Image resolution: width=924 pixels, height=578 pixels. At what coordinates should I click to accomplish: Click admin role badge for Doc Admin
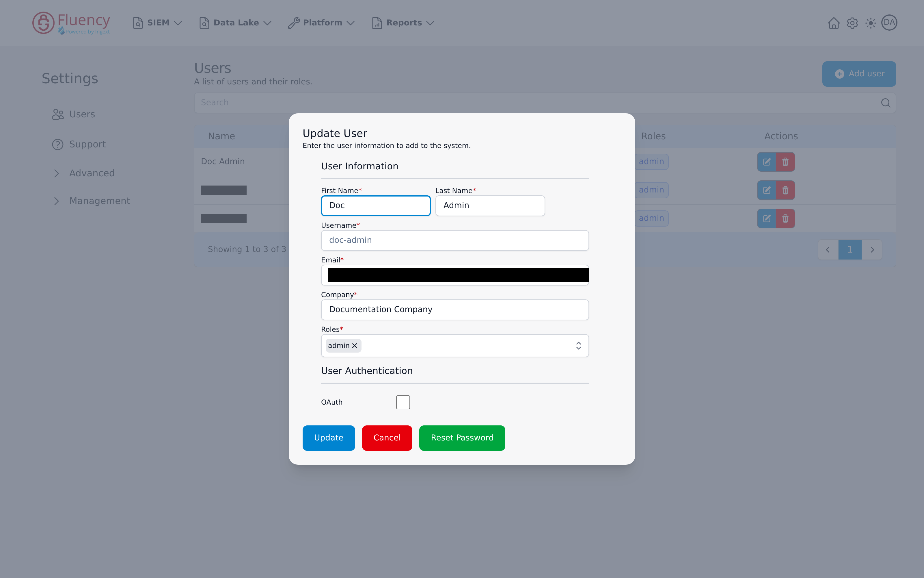tap(651, 162)
